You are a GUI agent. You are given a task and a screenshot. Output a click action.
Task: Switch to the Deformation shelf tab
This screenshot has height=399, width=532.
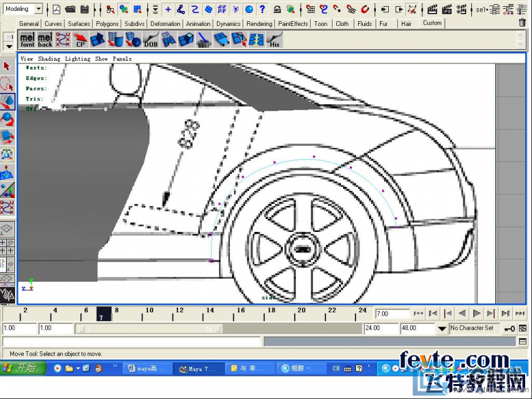tap(165, 23)
